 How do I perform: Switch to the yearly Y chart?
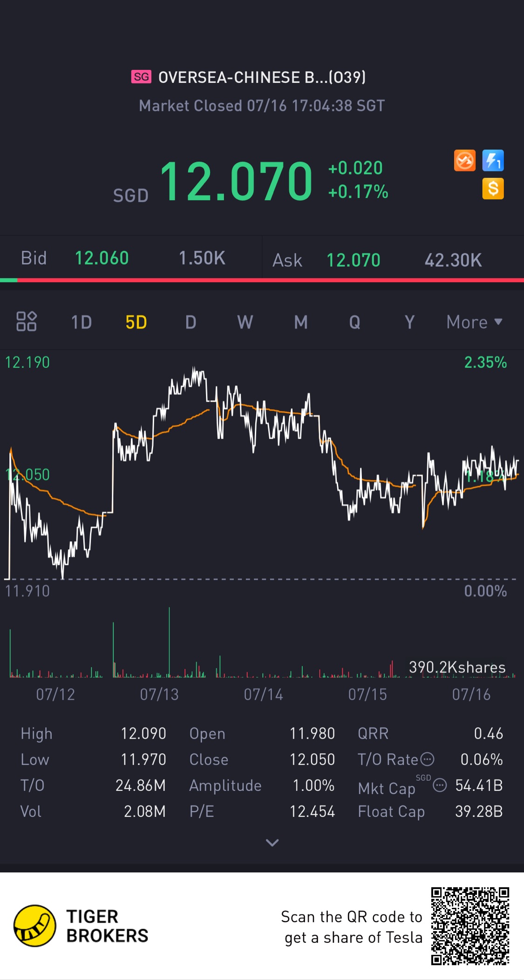pyautogui.click(x=409, y=322)
